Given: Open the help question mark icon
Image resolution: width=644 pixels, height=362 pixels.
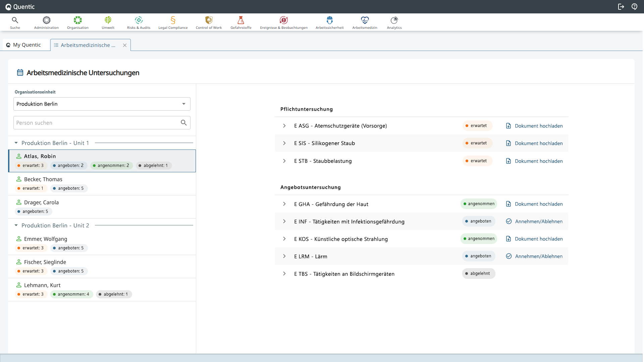Looking at the screenshot, I should [x=634, y=7].
